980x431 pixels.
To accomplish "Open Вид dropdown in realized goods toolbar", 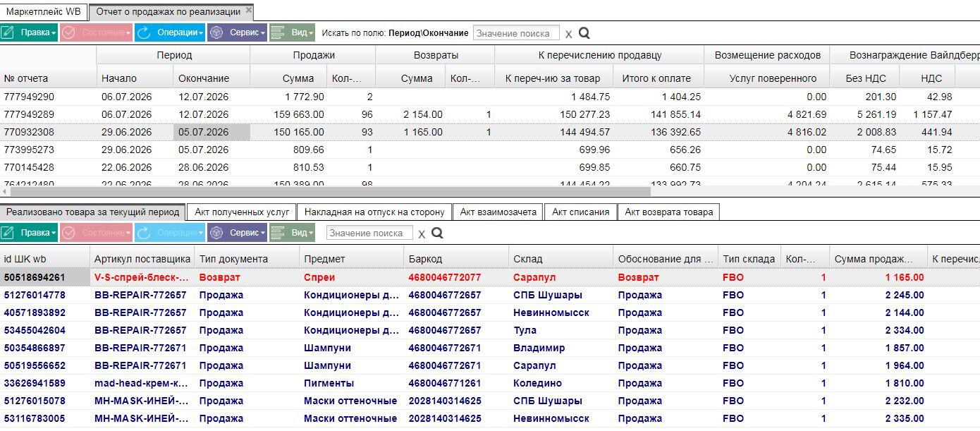I will click(293, 232).
